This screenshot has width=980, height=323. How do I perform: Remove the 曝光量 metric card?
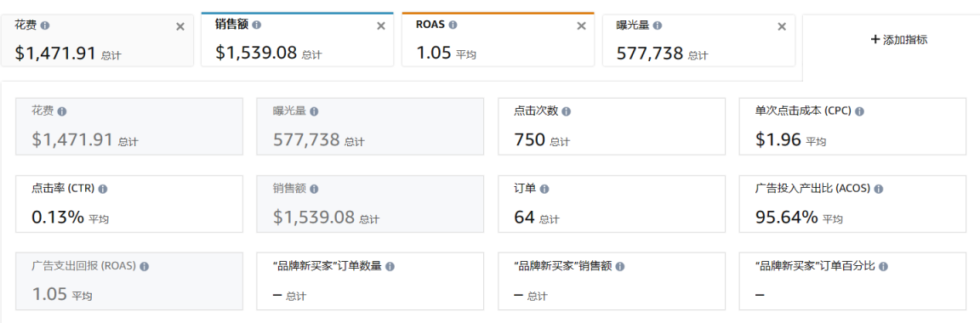tap(781, 26)
